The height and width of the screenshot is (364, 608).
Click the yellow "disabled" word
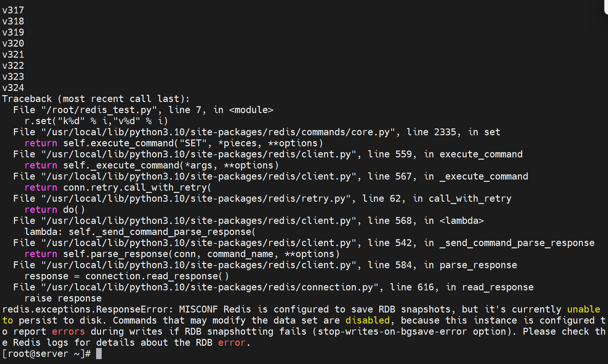pos(367,320)
